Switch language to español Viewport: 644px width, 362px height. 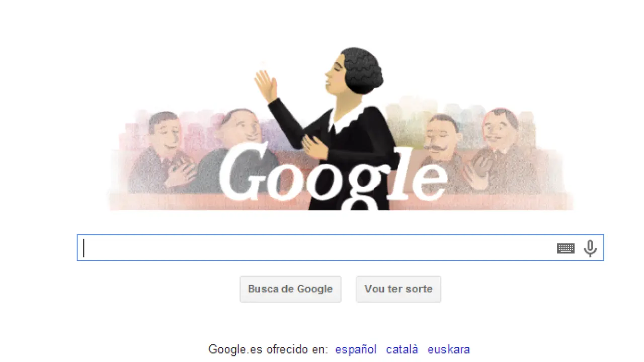click(356, 349)
